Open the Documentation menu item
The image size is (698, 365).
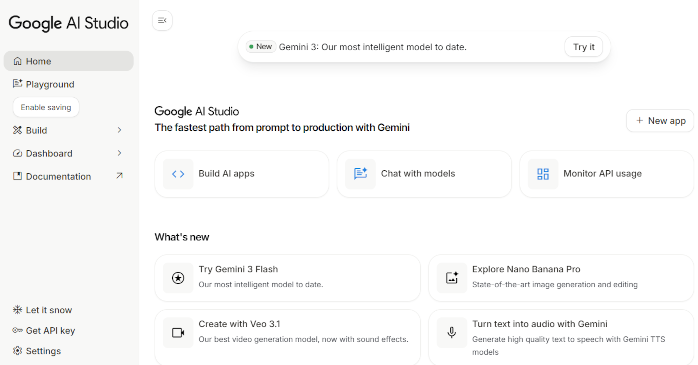pos(69,177)
